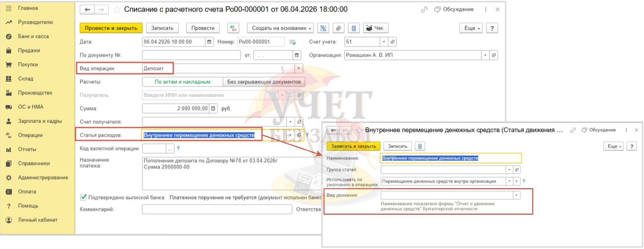
Task: Open calendar picker next to Дата field
Action: click(x=209, y=42)
